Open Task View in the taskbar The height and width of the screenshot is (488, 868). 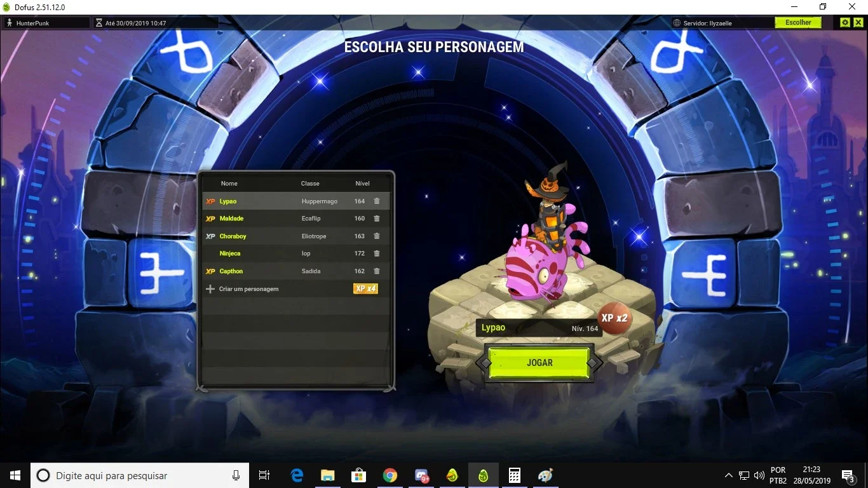264,475
